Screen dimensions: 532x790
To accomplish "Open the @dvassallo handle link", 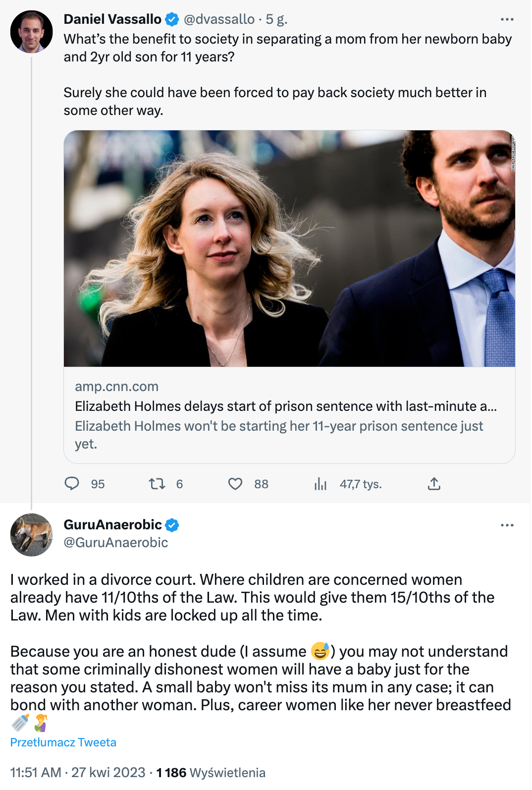I will (219, 19).
